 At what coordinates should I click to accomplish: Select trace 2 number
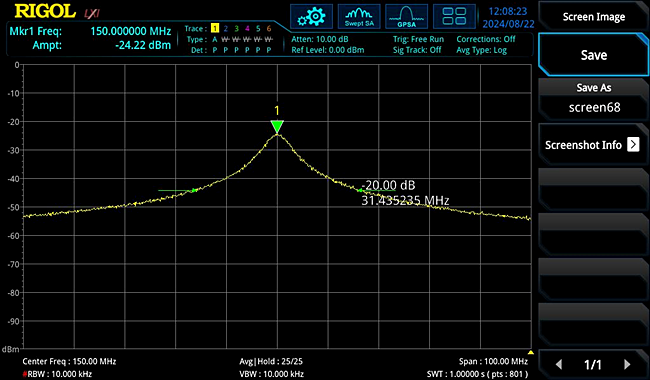coord(226,28)
